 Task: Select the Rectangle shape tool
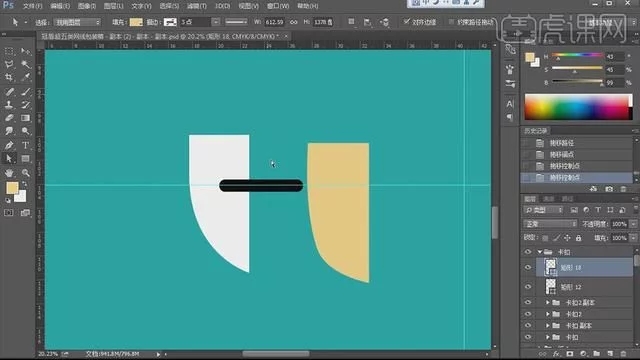click(25, 158)
